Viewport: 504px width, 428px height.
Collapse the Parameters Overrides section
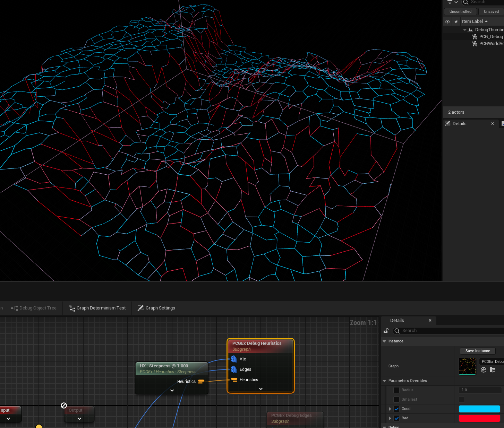(384, 381)
